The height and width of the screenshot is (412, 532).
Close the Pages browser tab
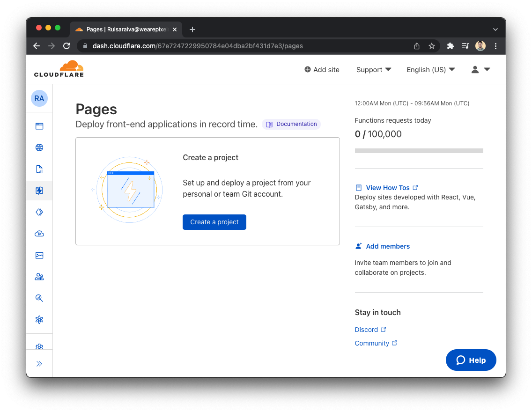click(x=175, y=29)
